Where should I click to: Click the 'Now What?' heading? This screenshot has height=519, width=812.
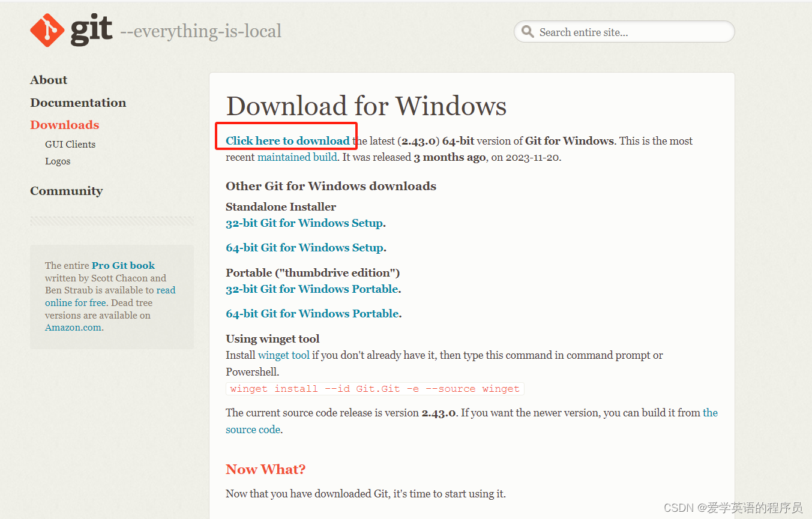tap(265, 469)
